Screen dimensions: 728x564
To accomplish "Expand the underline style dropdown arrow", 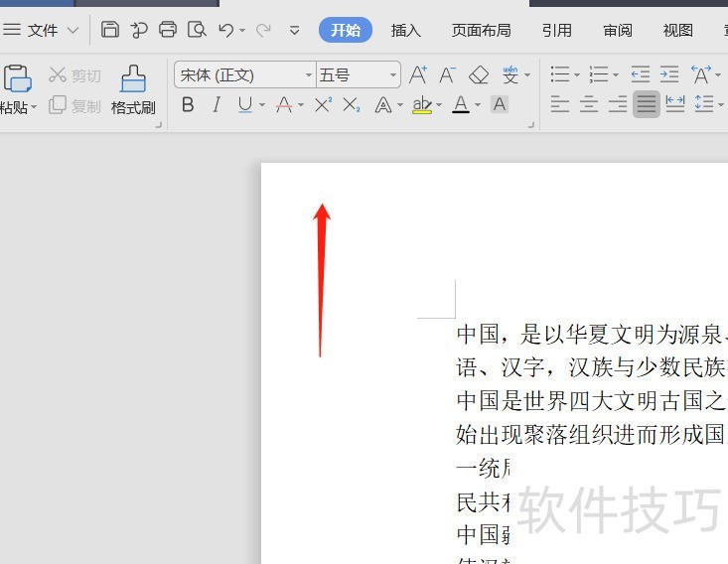I will point(262,105).
